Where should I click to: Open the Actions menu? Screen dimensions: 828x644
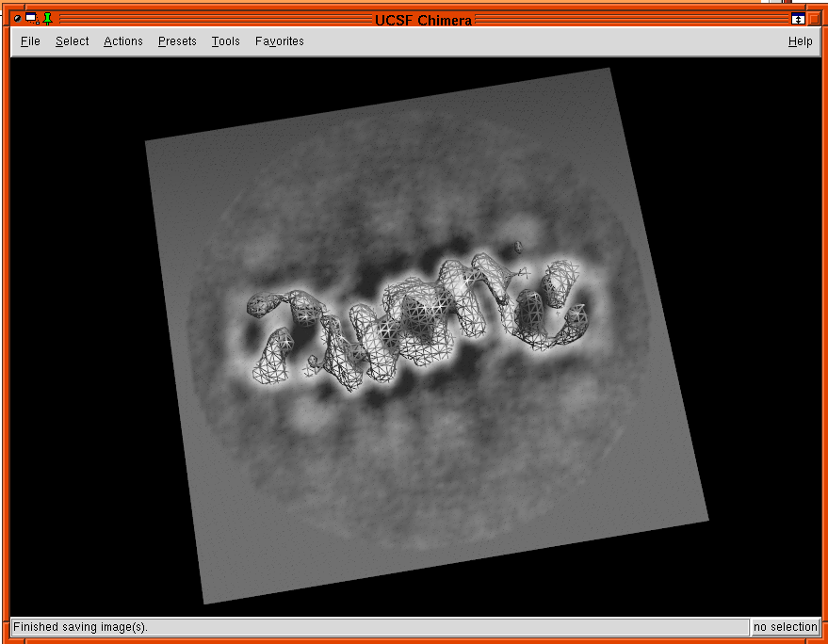[123, 41]
